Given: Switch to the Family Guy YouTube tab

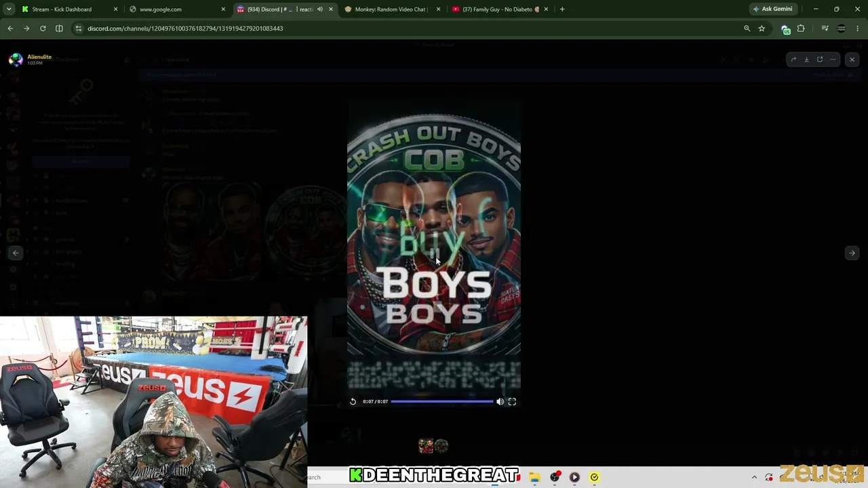Looking at the screenshot, I should 500,9.
